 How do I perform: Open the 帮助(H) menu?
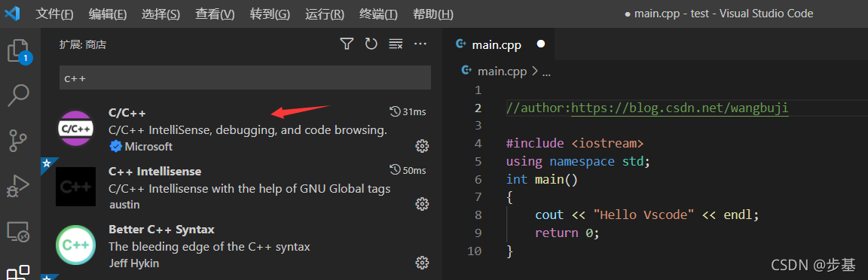433,14
